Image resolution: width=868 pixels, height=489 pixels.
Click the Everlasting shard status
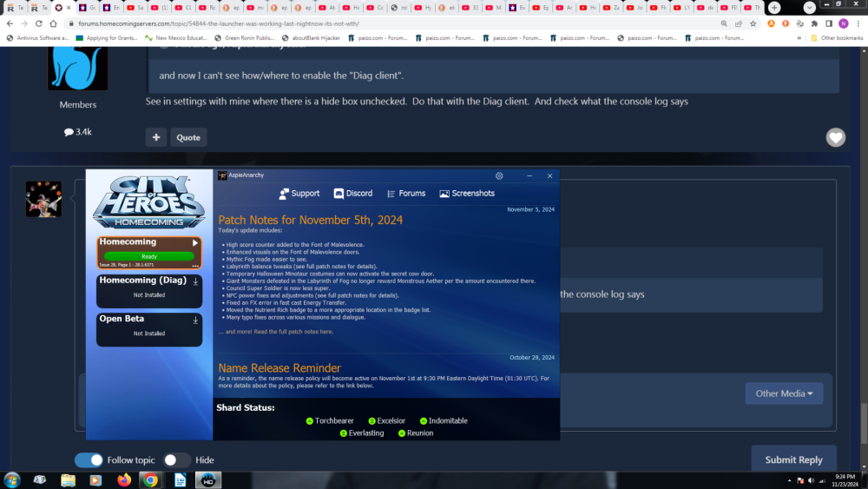[361, 433]
